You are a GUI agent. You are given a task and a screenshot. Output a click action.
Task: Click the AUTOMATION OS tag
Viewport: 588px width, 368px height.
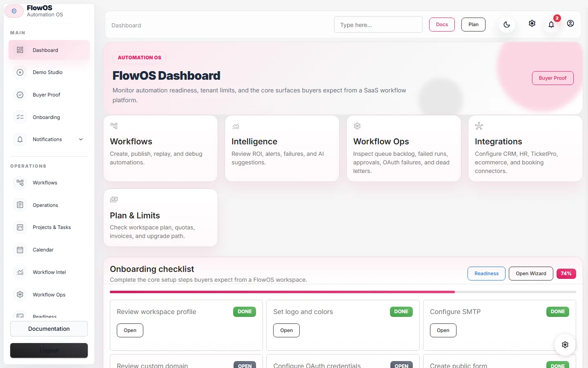(139, 58)
